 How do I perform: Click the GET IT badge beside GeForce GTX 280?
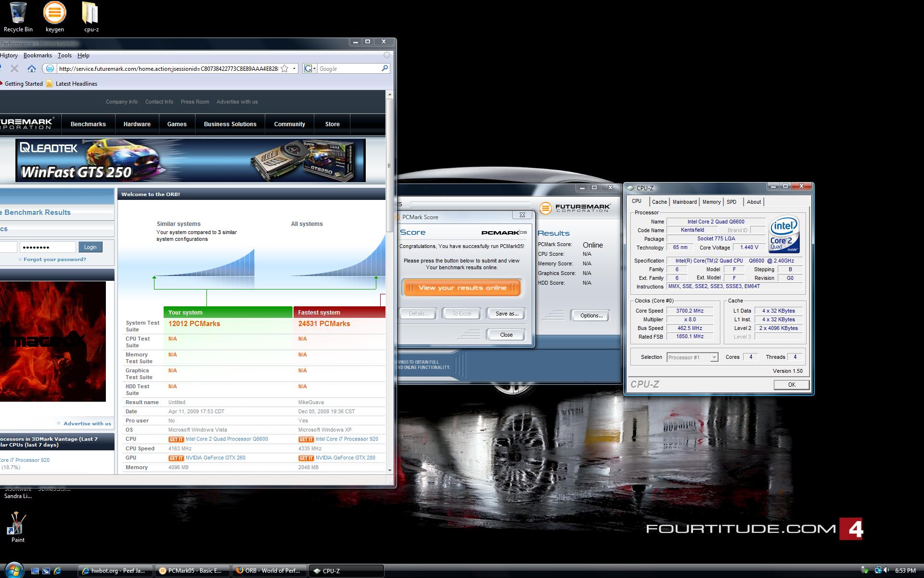pyautogui.click(x=306, y=458)
